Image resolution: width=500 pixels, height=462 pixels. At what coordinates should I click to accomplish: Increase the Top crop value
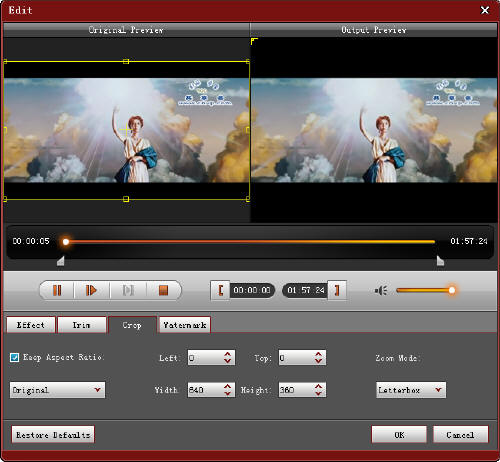[x=319, y=355]
